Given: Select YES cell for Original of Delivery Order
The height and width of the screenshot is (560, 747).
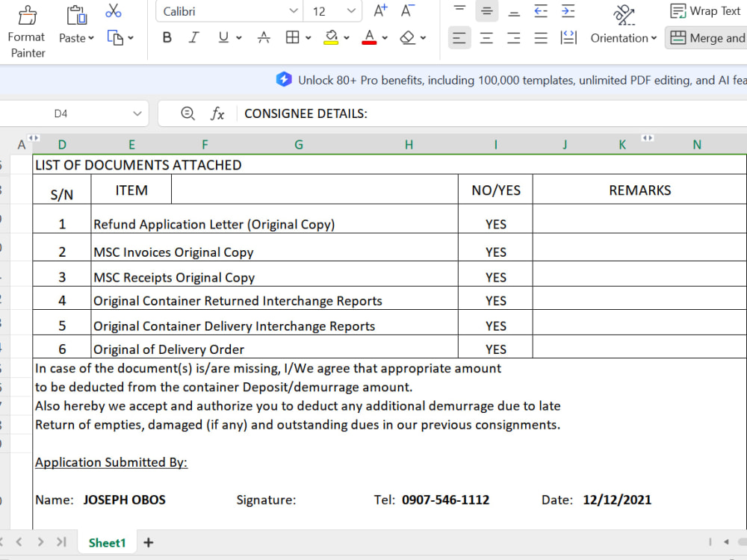Looking at the screenshot, I should [495, 346].
